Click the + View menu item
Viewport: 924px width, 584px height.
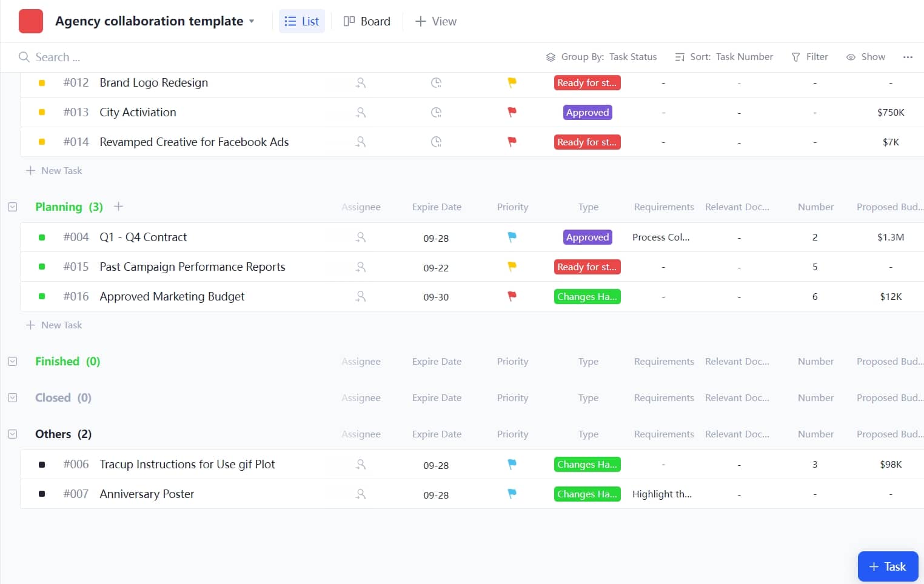pos(435,21)
